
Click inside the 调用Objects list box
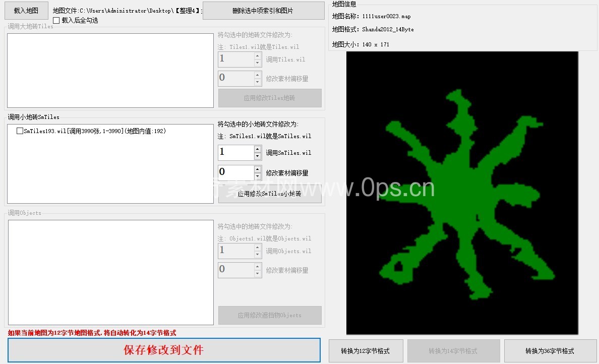pyautogui.click(x=110, y=272)
